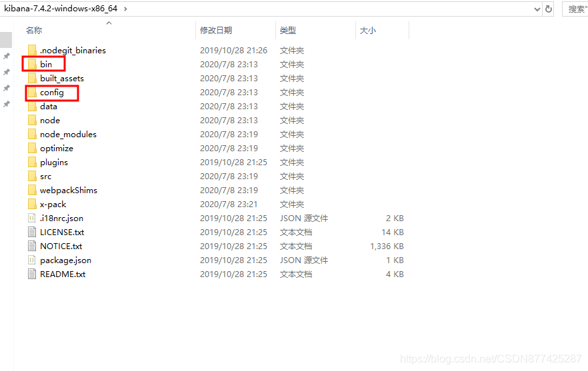Click the date 2020/7/8 23:21
The width and height of the screenshot is (588, 371).
click(229, 204)
